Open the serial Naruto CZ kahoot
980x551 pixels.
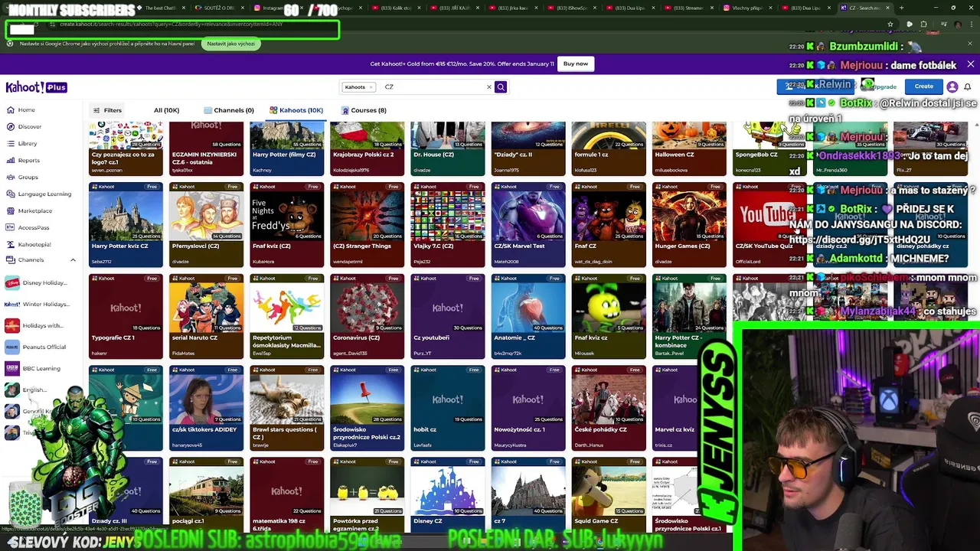pos(206,317)
